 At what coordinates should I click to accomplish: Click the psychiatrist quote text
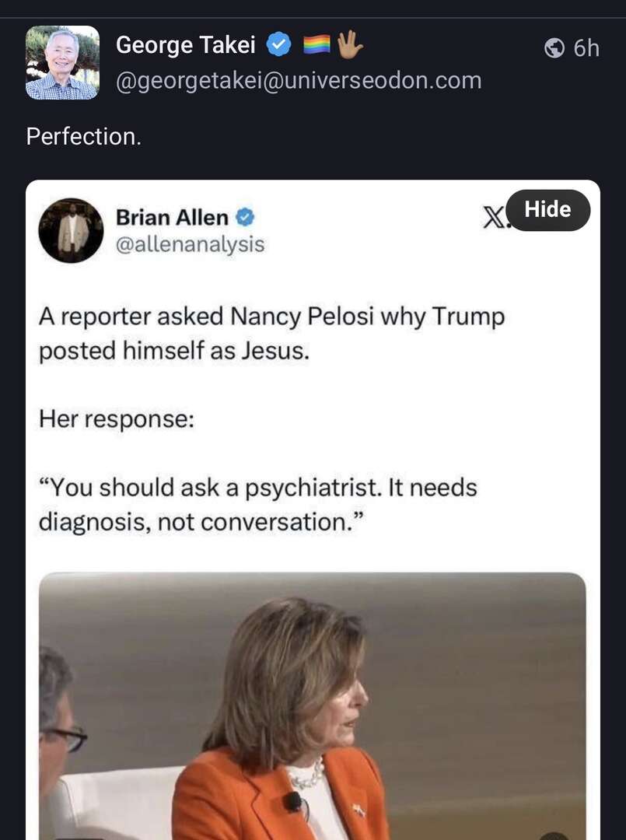257,505
